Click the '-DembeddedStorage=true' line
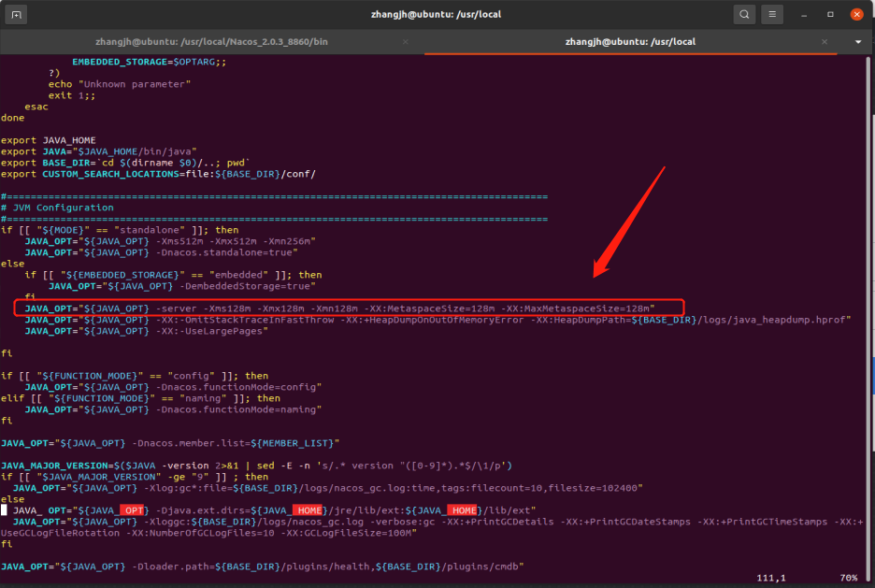The height and width of the screenshot is (588, 875). point(182,286)
